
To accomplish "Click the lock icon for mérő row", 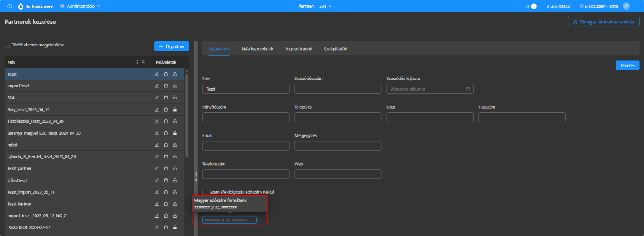I will [175, 145].
